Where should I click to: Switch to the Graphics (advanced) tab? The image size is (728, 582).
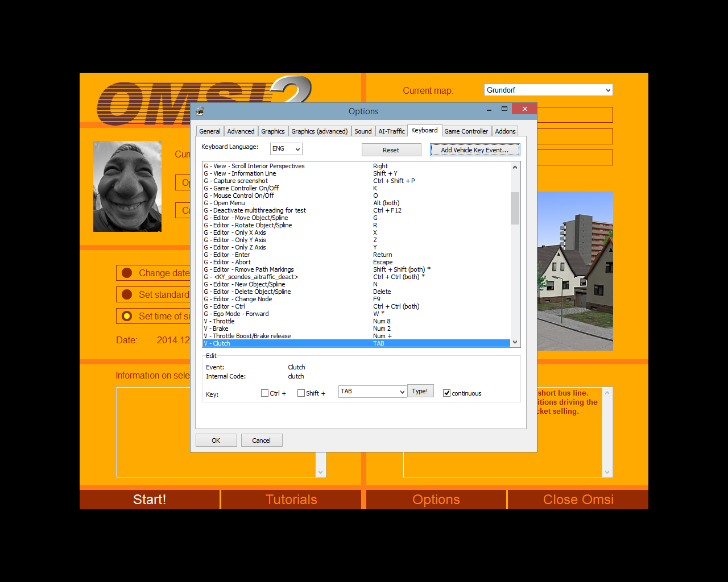[x=319, y=131]
